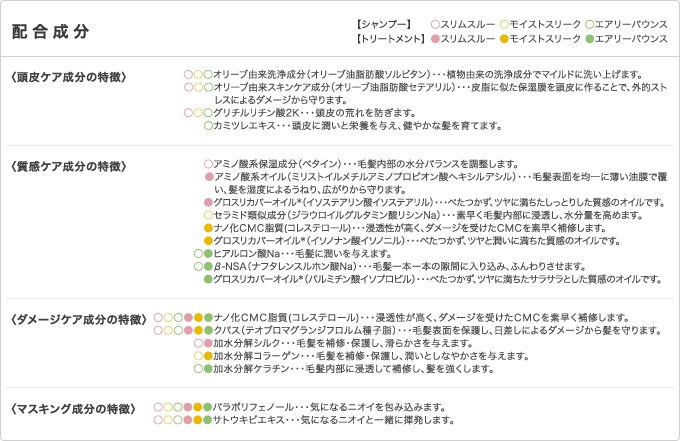680x441 pixels.
Task: Click the filled green dot beside ヒアルロン酸Na
Action: click(208, 254)
